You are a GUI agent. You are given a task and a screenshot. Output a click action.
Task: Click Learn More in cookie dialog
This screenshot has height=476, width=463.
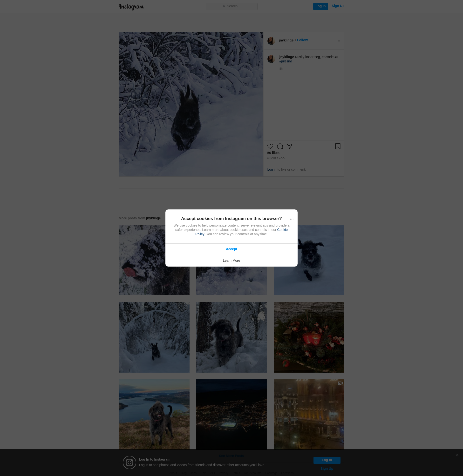231,261
